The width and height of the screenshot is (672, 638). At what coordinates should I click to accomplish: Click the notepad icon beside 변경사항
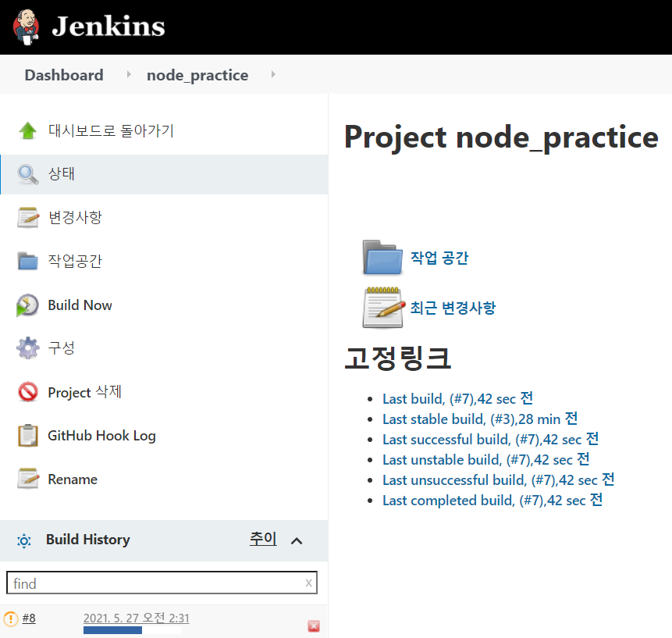28,218
